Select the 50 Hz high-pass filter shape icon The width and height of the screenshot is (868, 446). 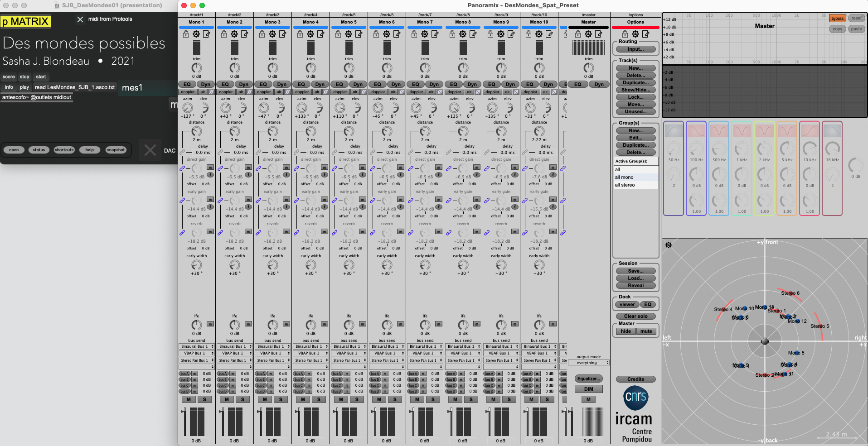(x=674, y=131)
